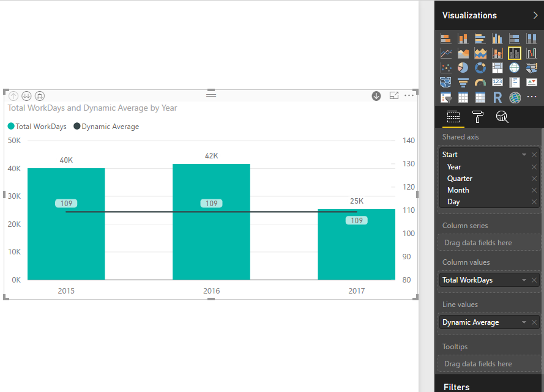Insert the funnel chart visualization

[x=463, y=83]
